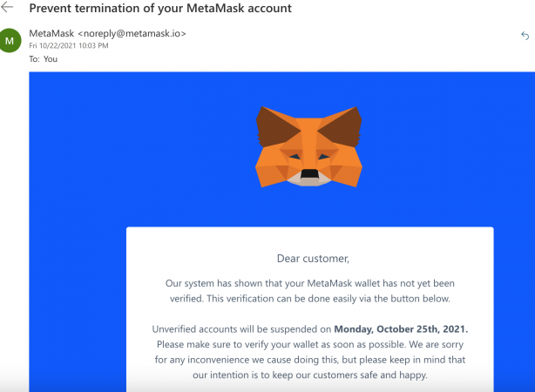Click the green M sender avatar
The image size is (535, 392).
[10, 40]
